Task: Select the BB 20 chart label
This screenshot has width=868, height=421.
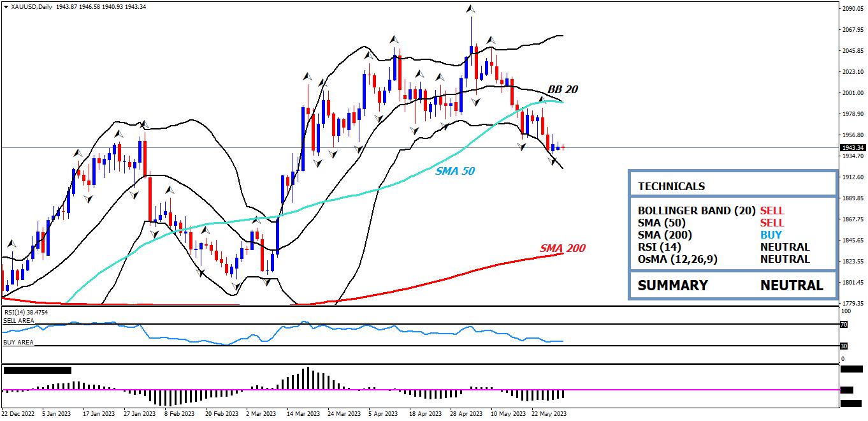Action: point(563,89)
